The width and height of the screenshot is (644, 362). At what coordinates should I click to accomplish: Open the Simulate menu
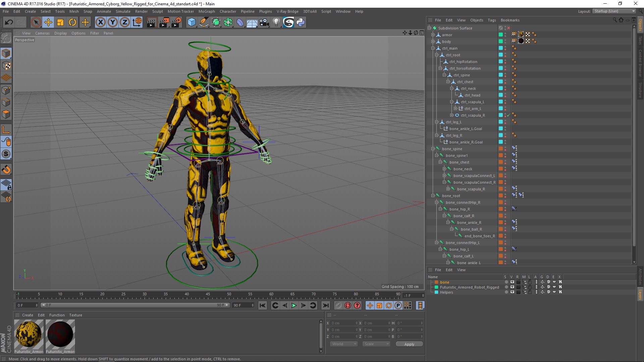[123, 11]
